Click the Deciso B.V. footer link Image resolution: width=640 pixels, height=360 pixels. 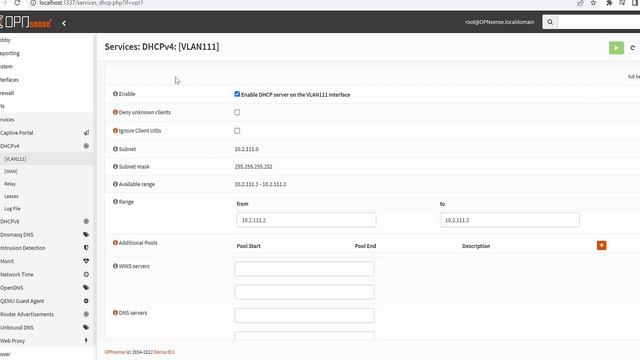(x=164, y=352)
